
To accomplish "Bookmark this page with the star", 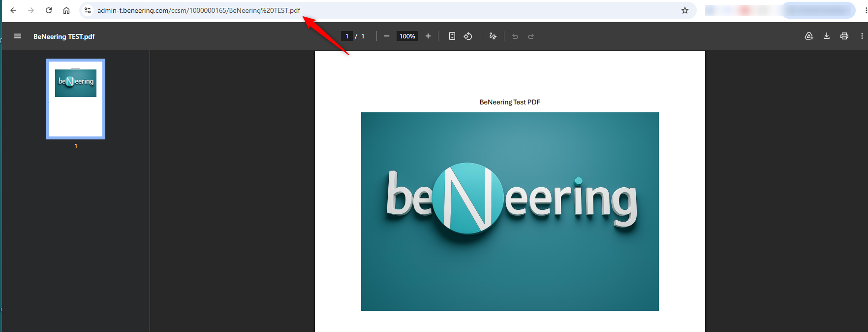I will click(x=685, y=10).
